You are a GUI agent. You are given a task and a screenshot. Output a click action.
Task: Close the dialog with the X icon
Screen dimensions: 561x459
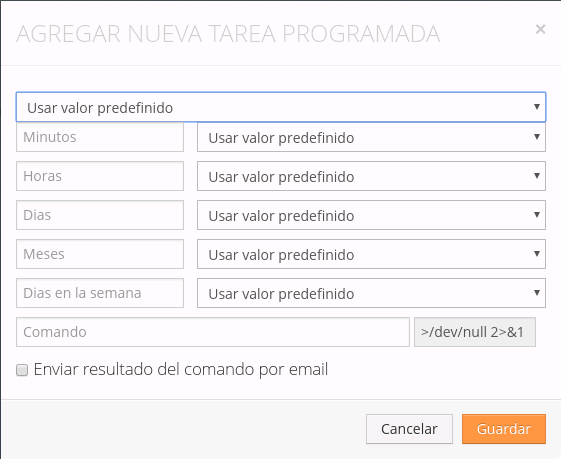(540, 29)
